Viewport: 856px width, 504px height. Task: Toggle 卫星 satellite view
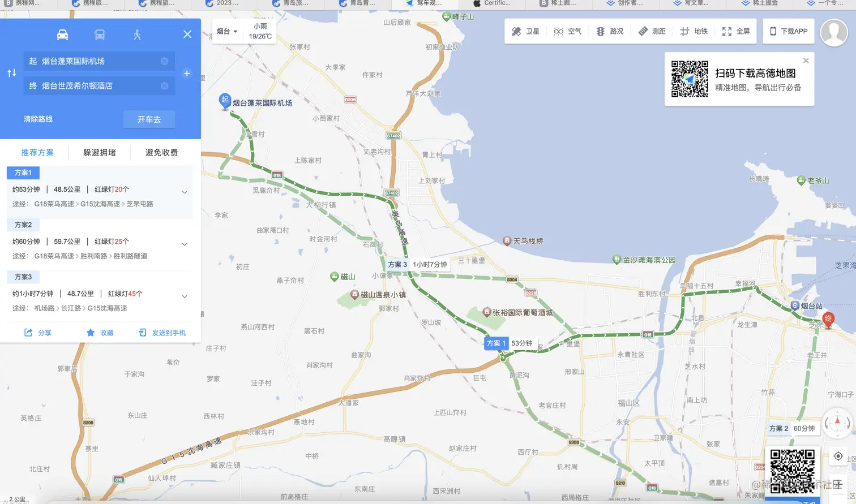click(525, 32)
